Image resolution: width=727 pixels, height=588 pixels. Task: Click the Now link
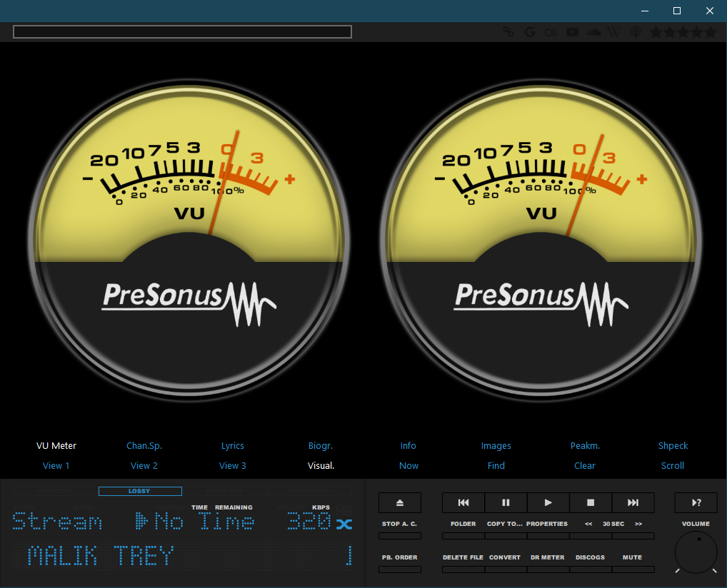coord(408,466)
